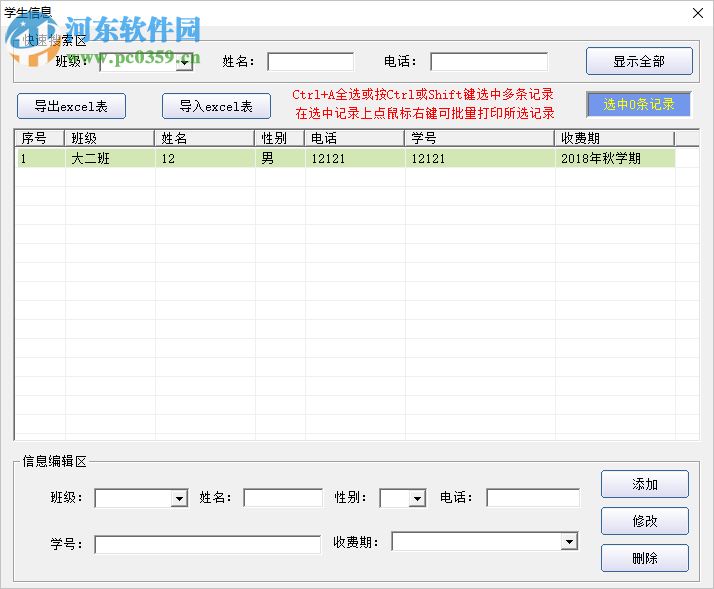The image size is (714, 589).
Task: Select the name cell 12
Action: (205, 158)
